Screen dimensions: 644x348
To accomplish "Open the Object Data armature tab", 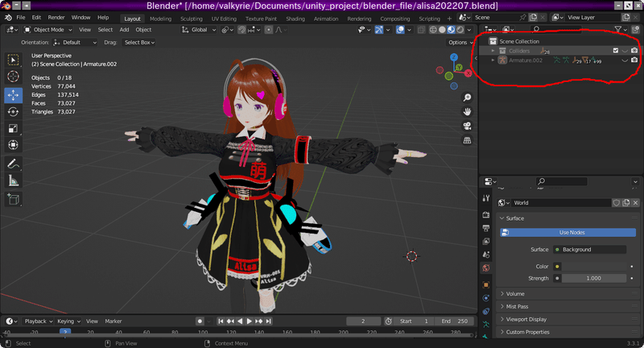I will [486, 325].
